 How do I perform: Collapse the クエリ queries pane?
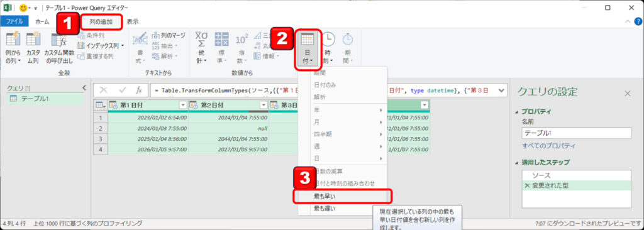[x=84, y=88]
